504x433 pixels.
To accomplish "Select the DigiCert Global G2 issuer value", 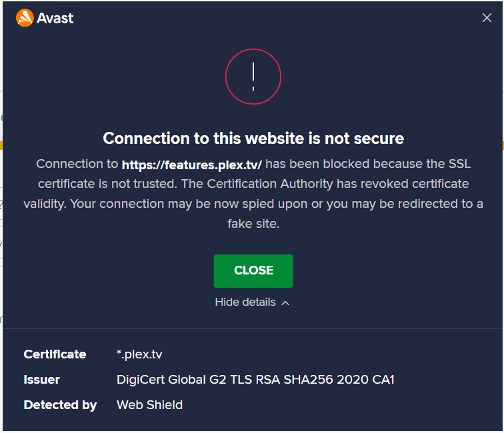I will click(x=255, y=380).
